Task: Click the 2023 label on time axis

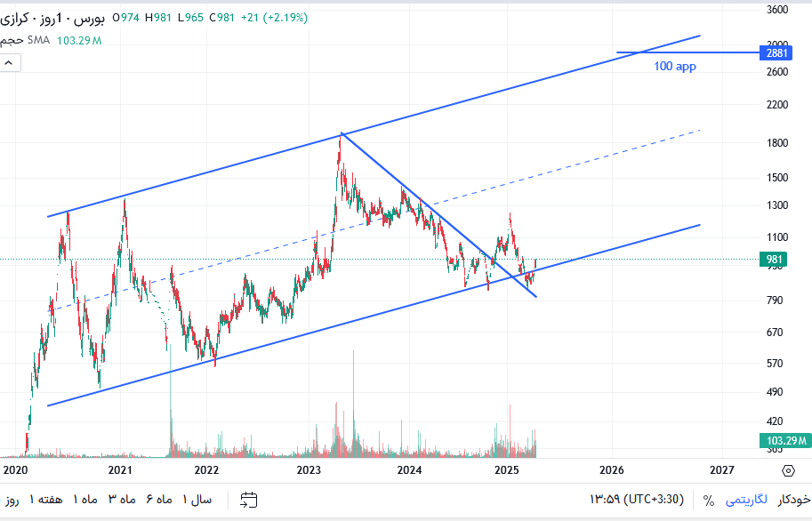Action: [309, 469]
